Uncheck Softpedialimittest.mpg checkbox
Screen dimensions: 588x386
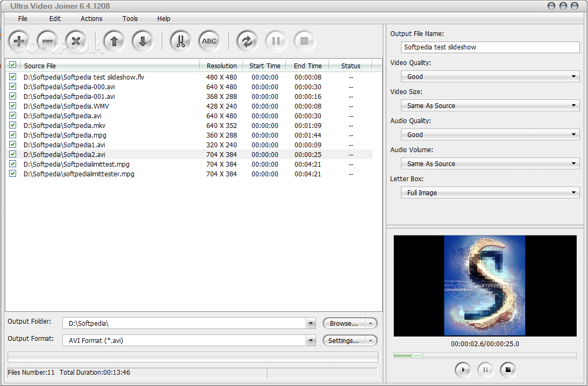point(13,164)
